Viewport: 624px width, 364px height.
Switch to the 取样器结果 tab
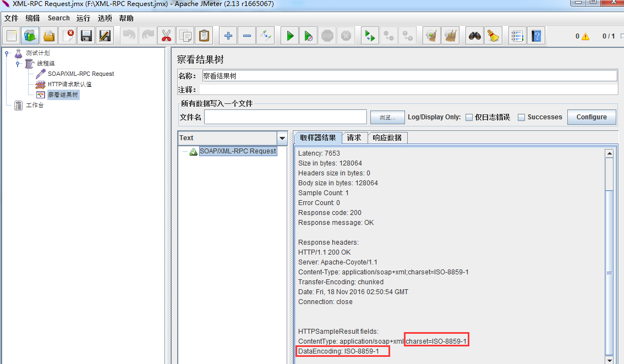pyautogui.click(x=318, y=137)
